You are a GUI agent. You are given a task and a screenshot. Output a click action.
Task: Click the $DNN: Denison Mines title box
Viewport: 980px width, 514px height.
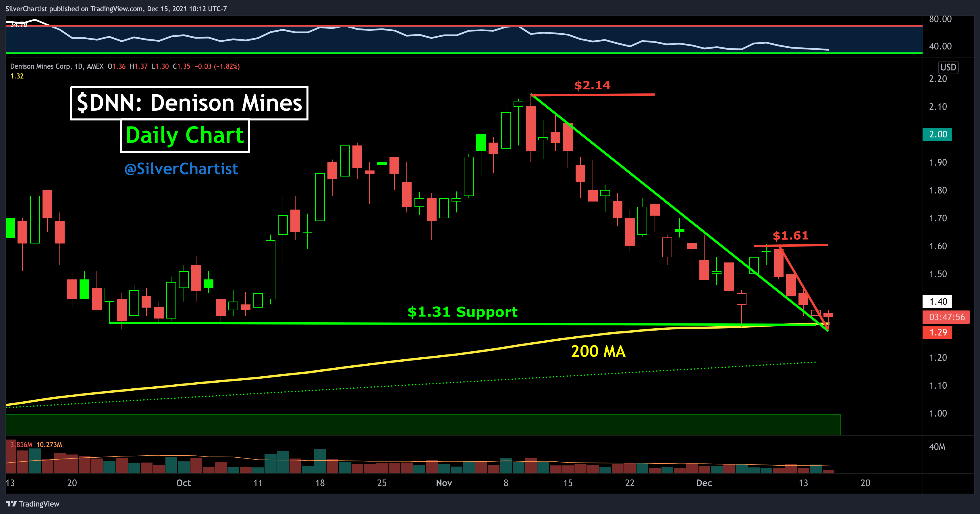189,103
